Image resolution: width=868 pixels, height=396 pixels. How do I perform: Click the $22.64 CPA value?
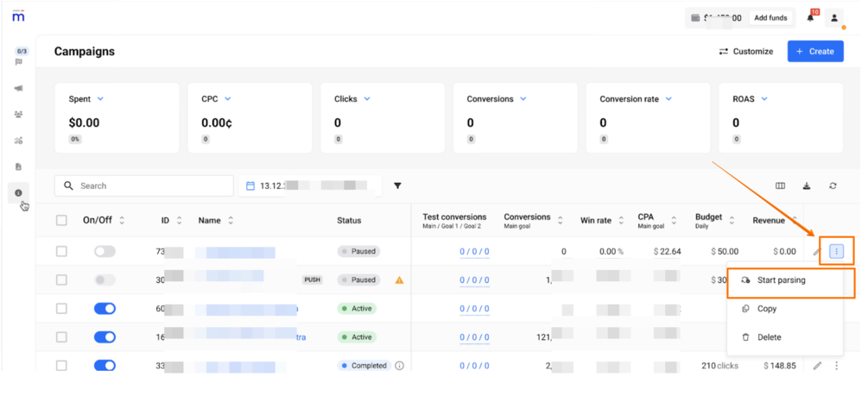click(667, 252)
